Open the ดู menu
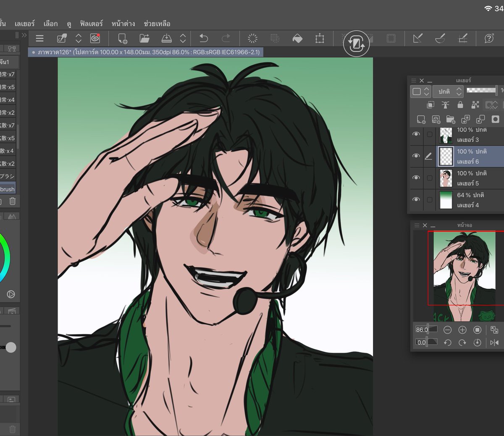 click(69, 24)
